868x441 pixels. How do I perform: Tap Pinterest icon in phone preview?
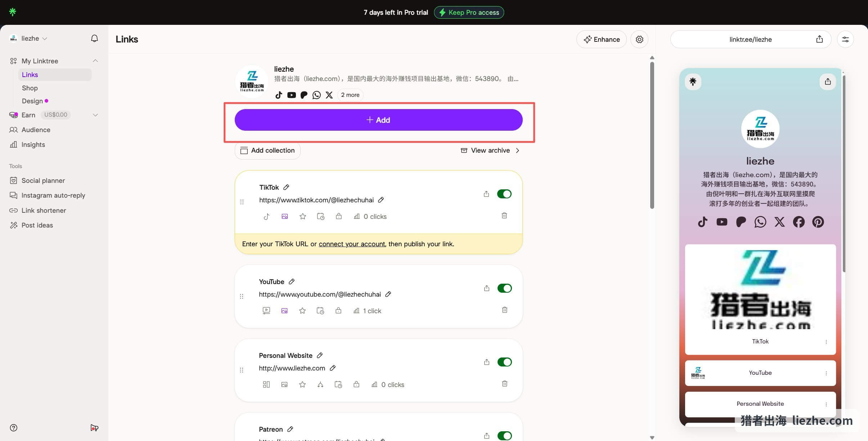[x=818, y=222]
